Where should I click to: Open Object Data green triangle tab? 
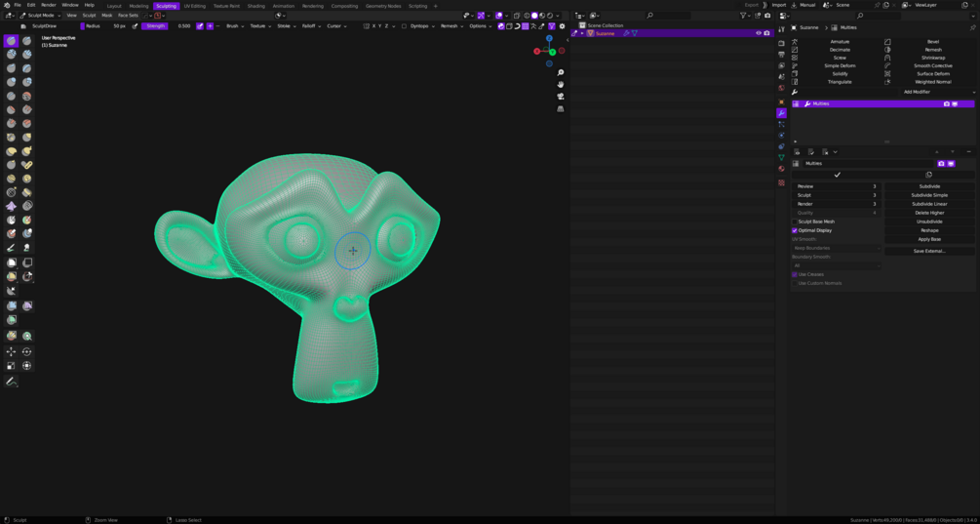pos(781,157)
